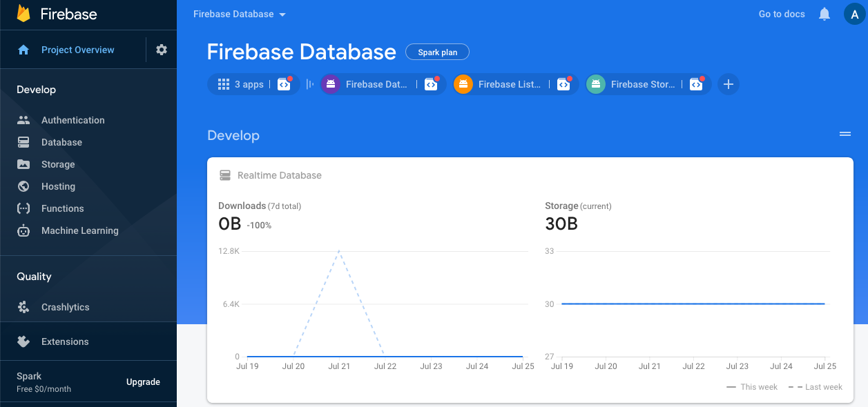Open the 3 apps grid icon

(224, 84)
